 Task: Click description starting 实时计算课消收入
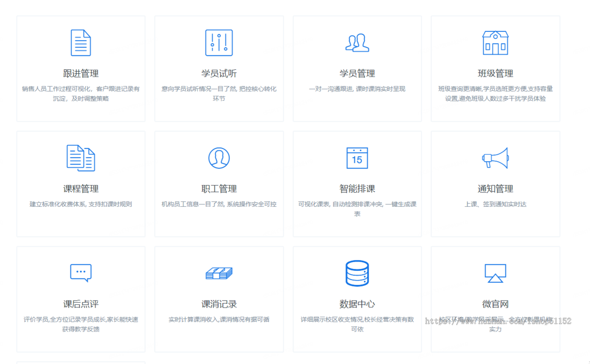tap(219, 320)
